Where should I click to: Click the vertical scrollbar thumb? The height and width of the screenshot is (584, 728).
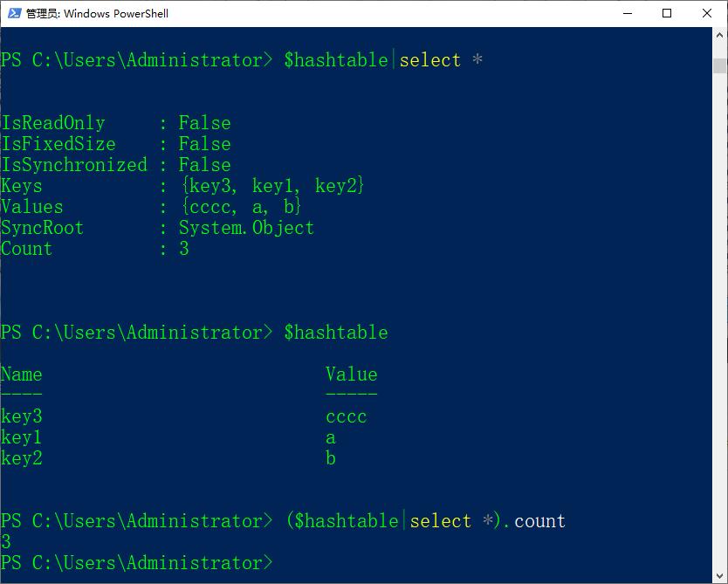[720, 65]
